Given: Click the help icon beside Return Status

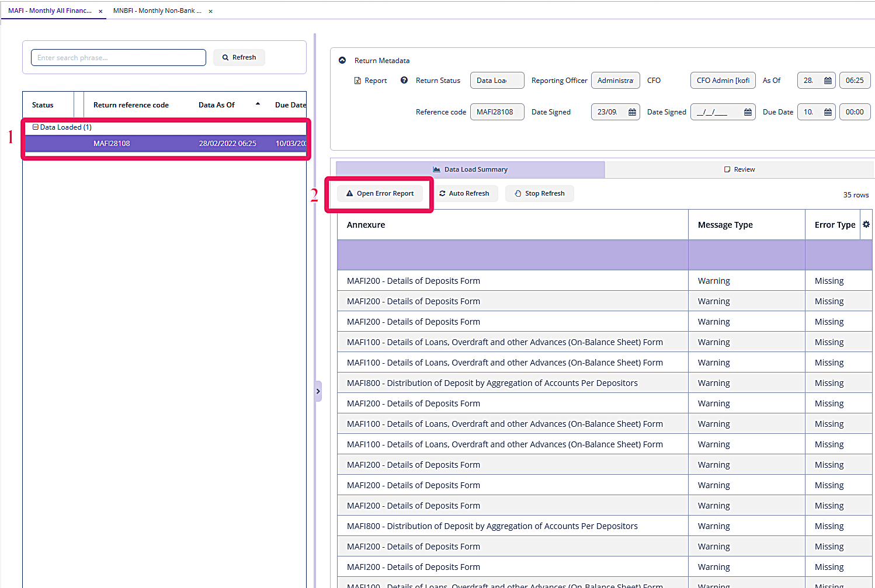Looking at the screenshot, I should tap(404, 80).
